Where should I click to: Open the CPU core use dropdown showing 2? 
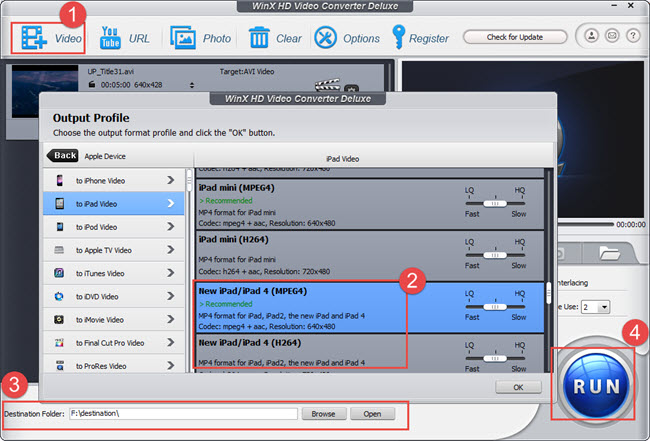coord(595,307)
